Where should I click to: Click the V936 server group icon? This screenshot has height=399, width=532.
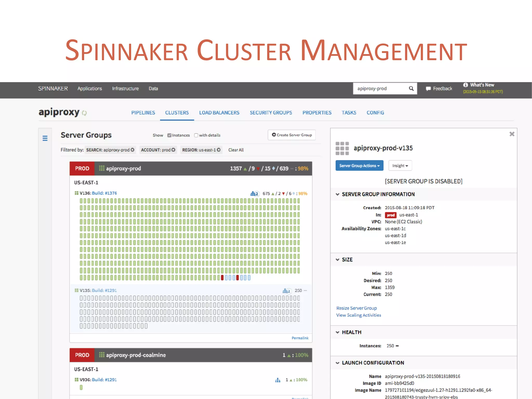76,380
